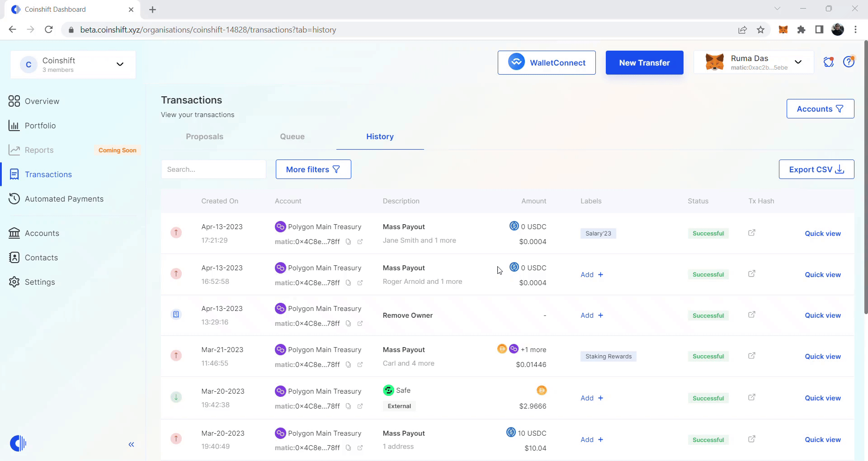Click the notifications icon beside the help icon
The image size is (868, 461).
pyautogui.click(x=828, y=62)
